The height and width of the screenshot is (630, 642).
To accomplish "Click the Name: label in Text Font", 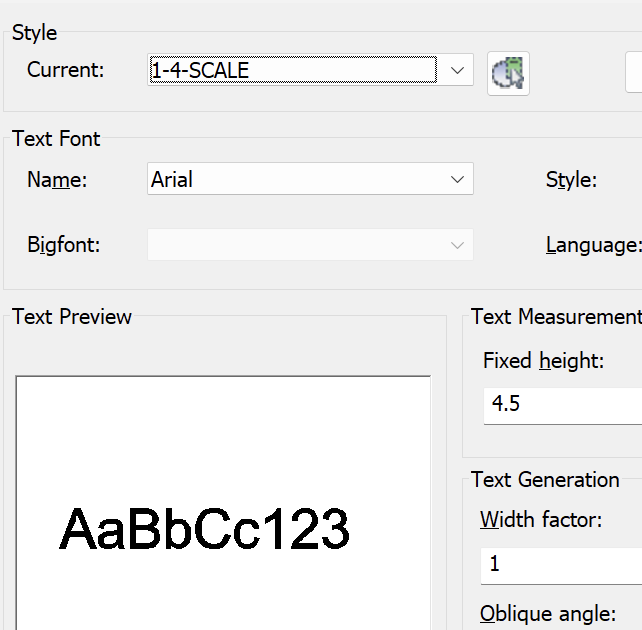I will click(x=57, y=180).
